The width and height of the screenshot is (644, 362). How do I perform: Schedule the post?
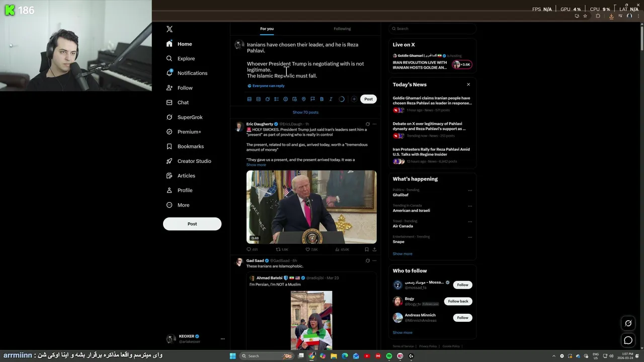294,99
